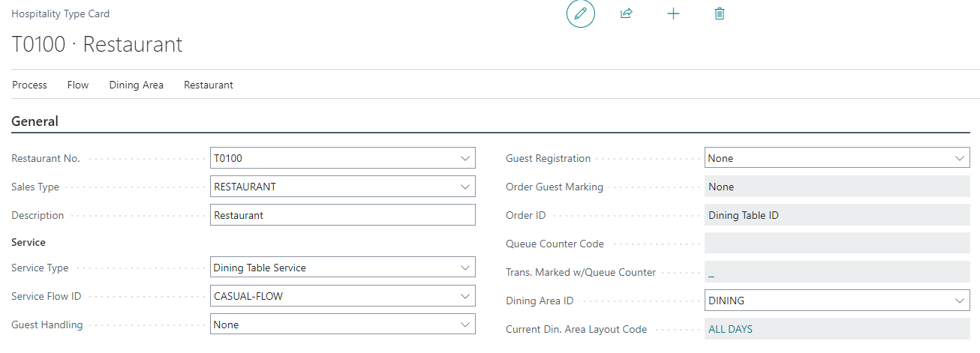Open the Dining Area ID dropdown

(959, 301)
